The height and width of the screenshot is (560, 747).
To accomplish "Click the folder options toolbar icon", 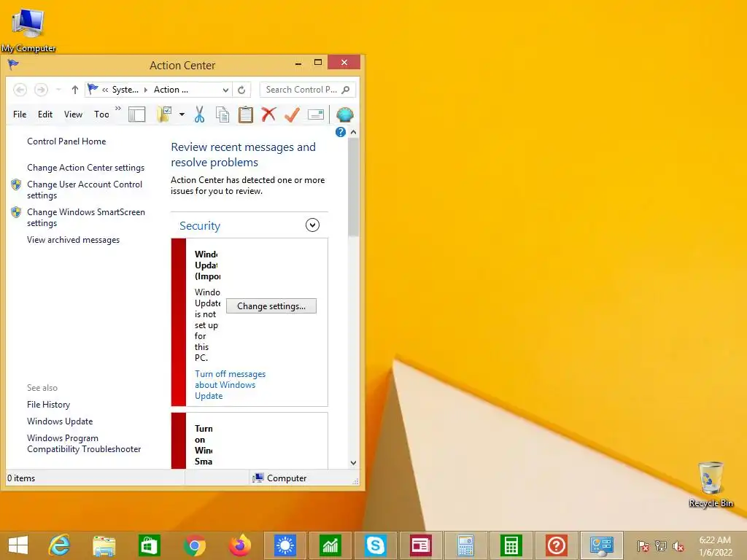I will coord(164,114).
